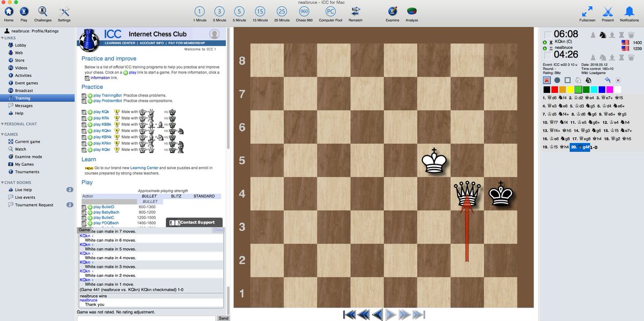Jump to the last move

[419, 315]
